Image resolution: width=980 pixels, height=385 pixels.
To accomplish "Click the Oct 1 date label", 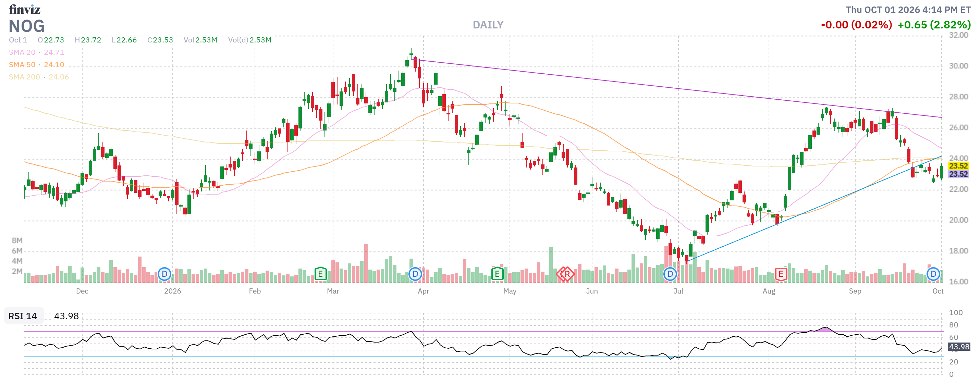I will [x=18, y=40].
